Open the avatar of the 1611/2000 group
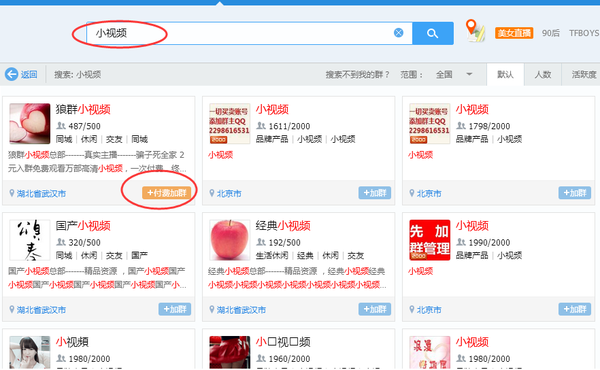600x370 pixels. click(230, 124)
